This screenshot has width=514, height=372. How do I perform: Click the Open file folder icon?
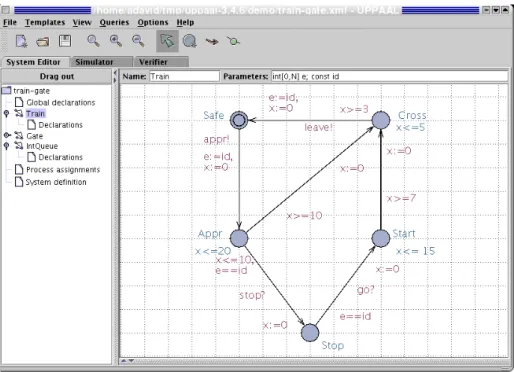[x=43, y=42]
